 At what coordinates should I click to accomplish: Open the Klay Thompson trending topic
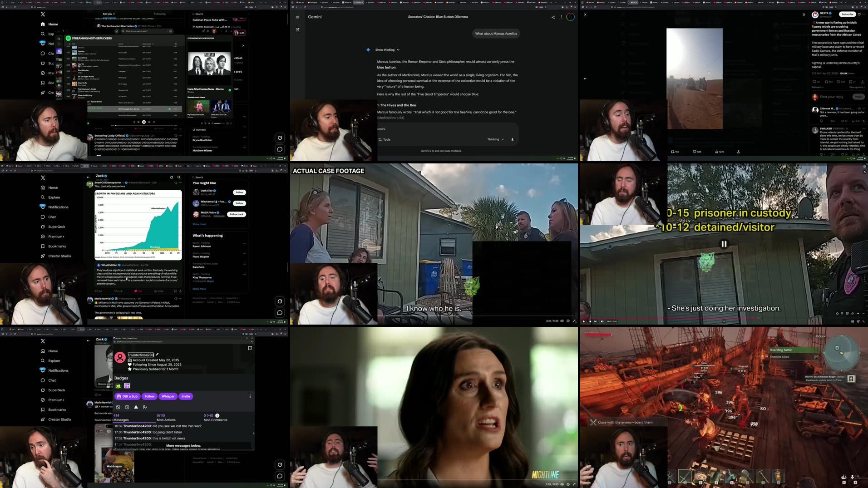pos(202,277)
